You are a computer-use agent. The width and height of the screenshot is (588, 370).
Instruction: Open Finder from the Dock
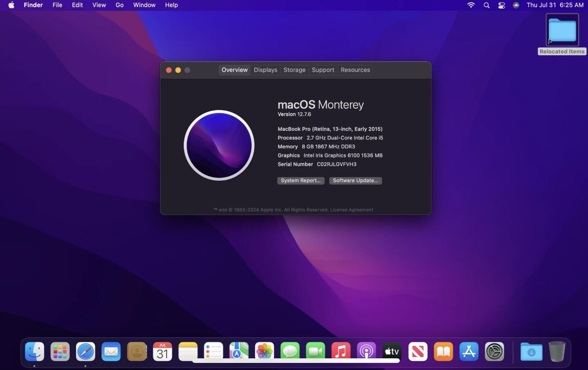tap(35, 351)
